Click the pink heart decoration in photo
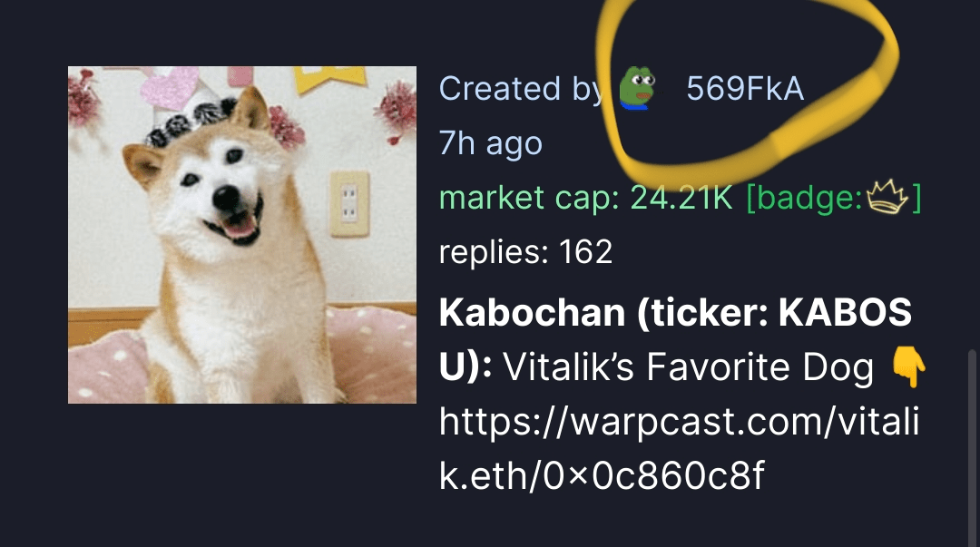The width and height of the screenshot is (980, 547). click(170, 87)
